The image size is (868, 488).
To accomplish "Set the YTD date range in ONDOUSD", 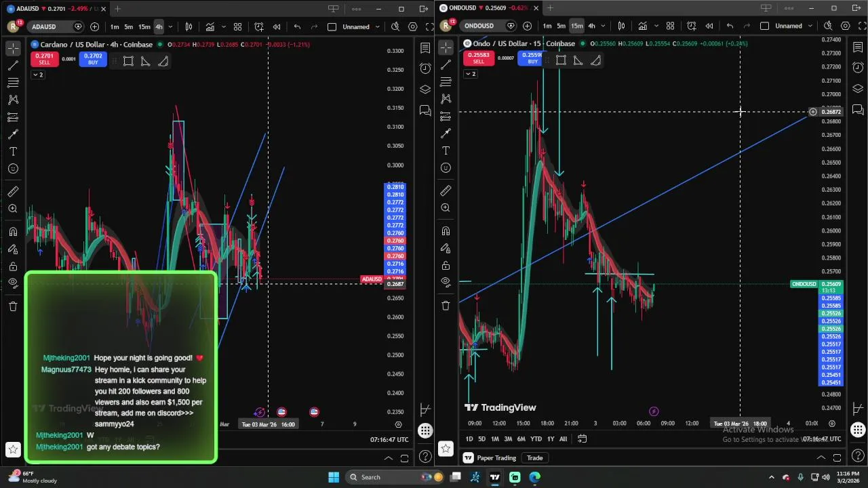I will point(536,439).
